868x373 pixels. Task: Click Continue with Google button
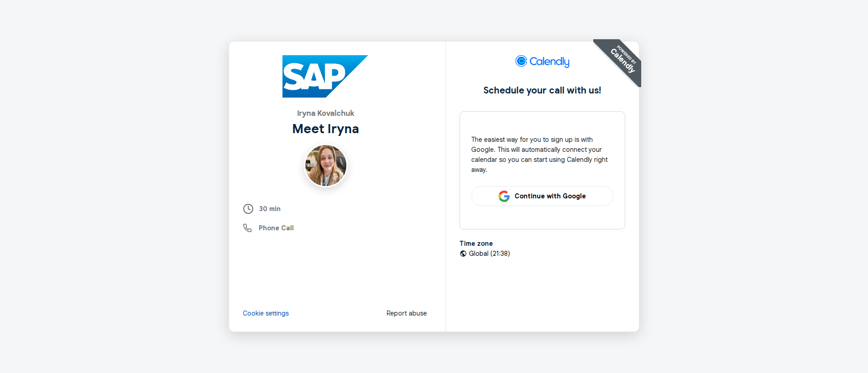coord(542,196)
